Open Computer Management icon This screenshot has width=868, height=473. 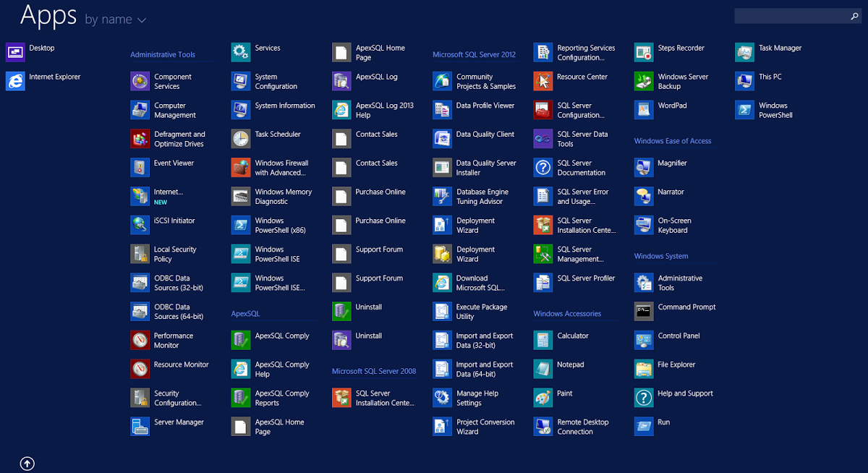tap(140, 110)
